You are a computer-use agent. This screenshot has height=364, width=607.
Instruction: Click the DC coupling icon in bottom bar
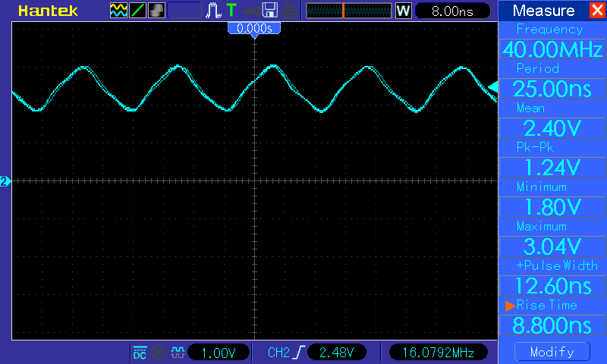coord(140,353)
